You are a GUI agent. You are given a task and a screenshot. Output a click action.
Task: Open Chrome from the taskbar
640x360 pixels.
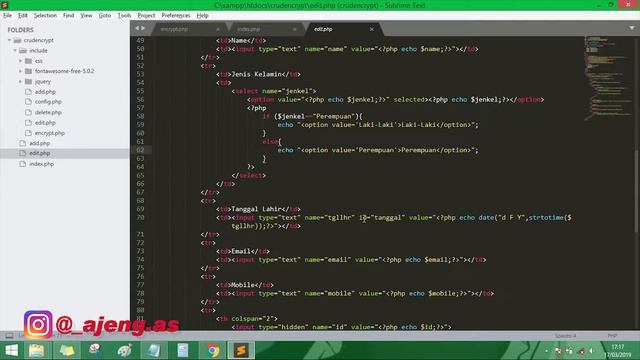click(213, 350)
